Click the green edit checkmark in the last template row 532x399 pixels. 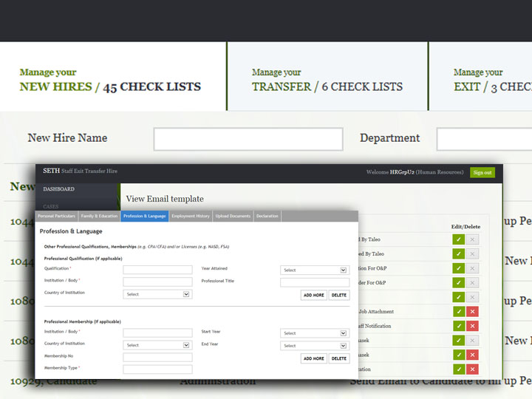(459, 369)
